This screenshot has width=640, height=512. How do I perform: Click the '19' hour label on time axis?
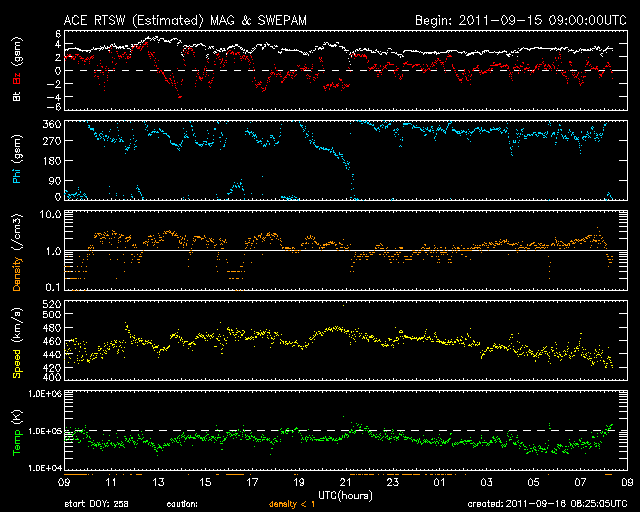pos(299,483)
